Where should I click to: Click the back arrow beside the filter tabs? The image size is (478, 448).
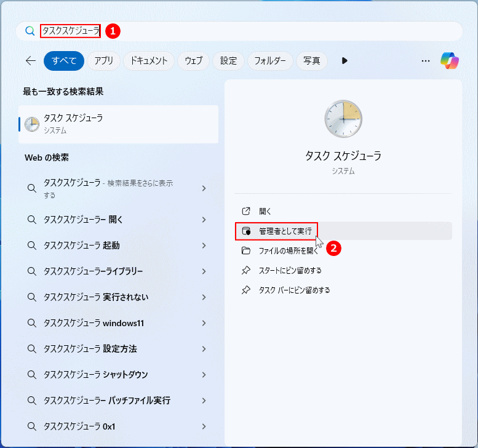click(31, 61)
